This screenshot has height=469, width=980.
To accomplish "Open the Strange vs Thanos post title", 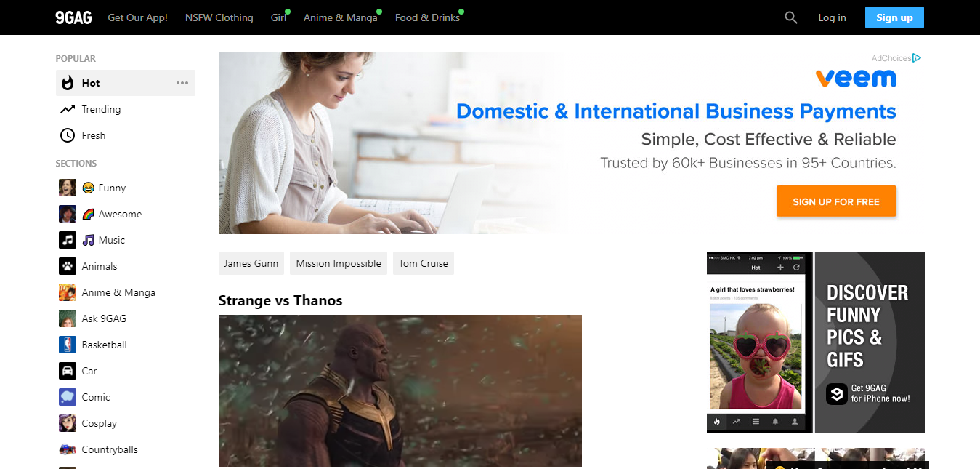I will point(280,300).
